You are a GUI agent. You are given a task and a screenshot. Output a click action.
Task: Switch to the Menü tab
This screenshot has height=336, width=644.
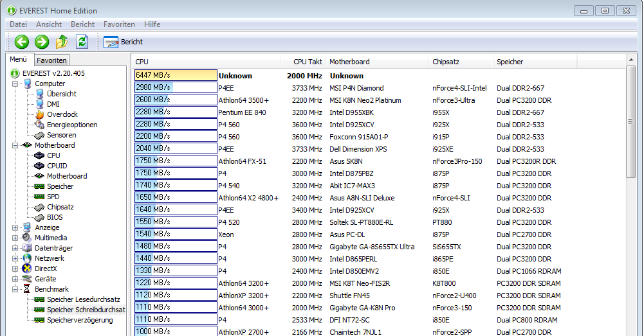click(x=19, y=60)
